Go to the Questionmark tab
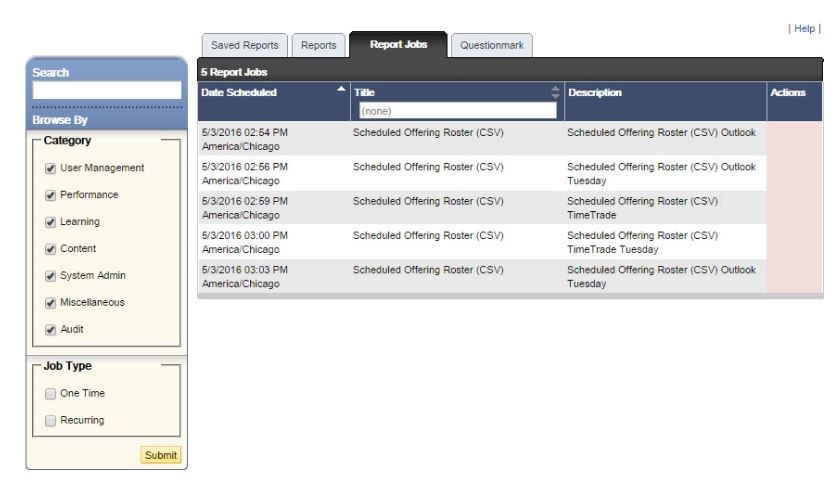The width and height of the screenshot is (839, 492). click(x=492, y=46)
